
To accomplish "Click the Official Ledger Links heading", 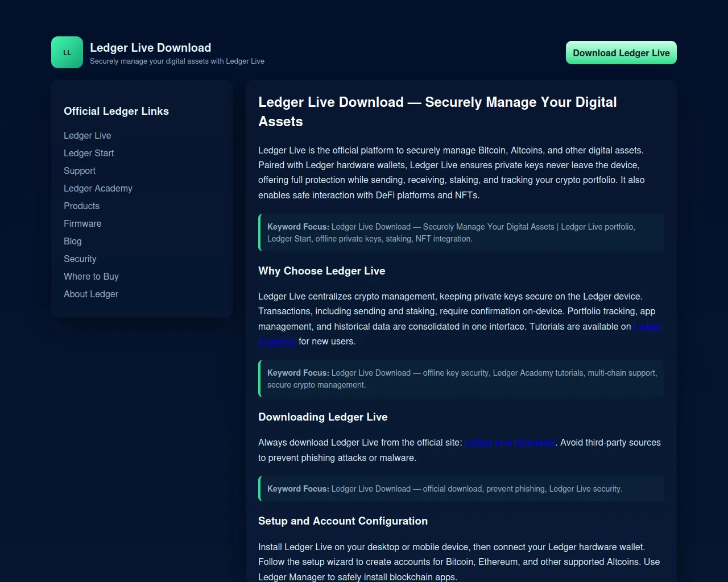I will click(x=116, y=111).
